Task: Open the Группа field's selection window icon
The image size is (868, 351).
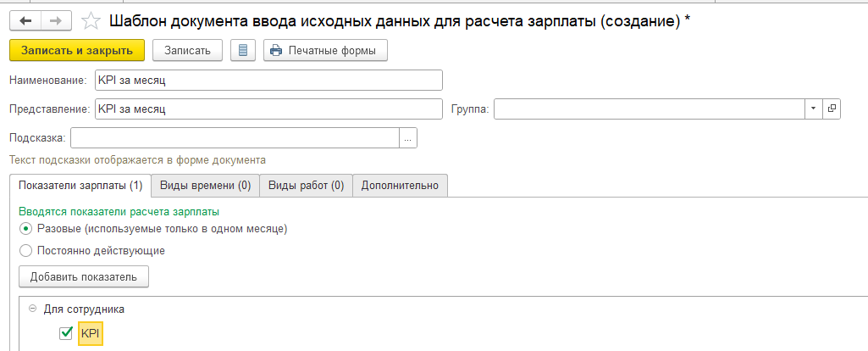Action: [832, 109]
